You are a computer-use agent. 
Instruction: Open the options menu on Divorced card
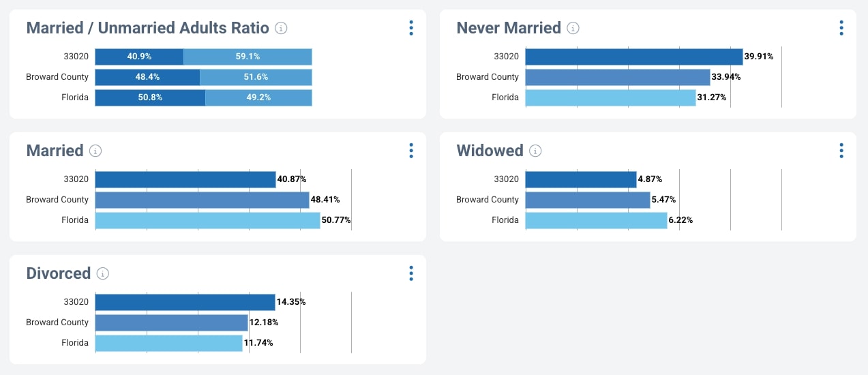pyautogui.click(x=411, y=273)
